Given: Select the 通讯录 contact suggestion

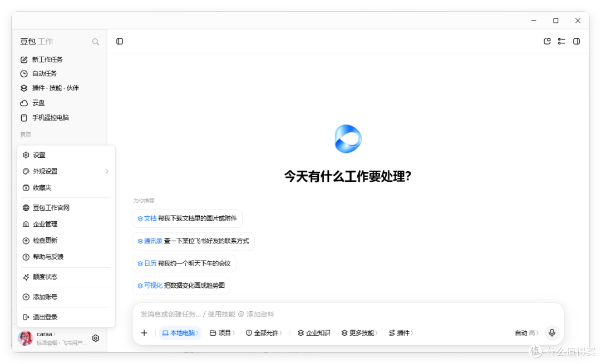Looking at the screenshot, I should click(x=193, y=241).
